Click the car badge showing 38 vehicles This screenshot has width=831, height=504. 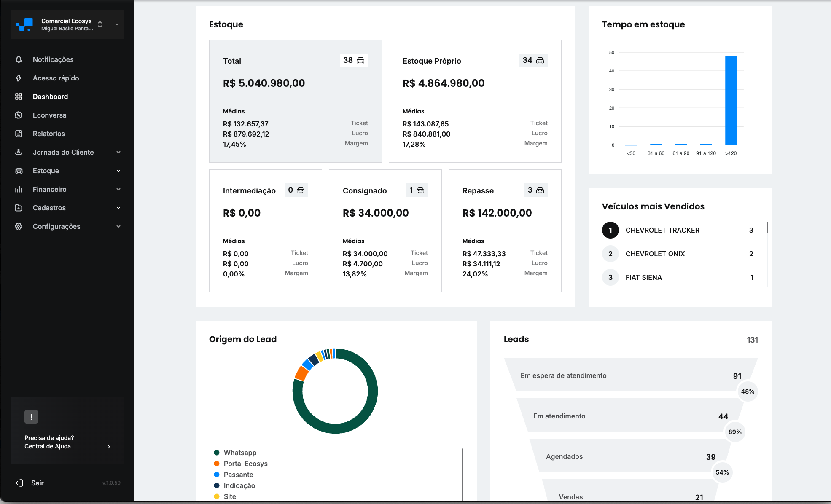click(x=354, y=60)
